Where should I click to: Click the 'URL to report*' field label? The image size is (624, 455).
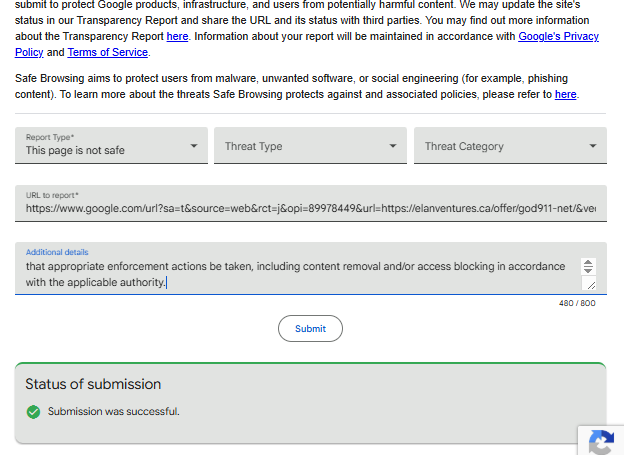[x=52, y=195]
